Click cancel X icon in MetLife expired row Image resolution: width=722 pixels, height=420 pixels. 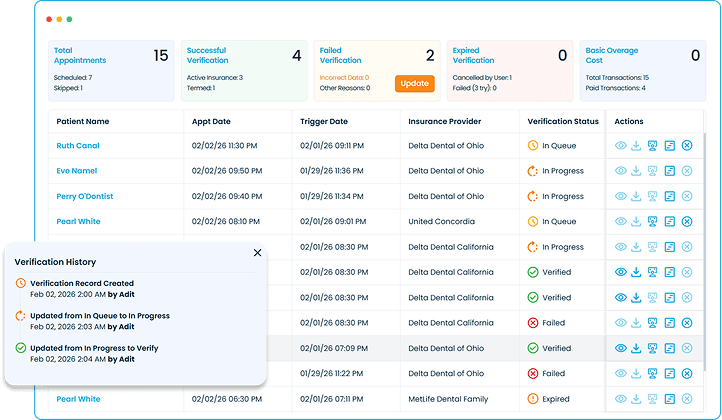tap(687, 399)
